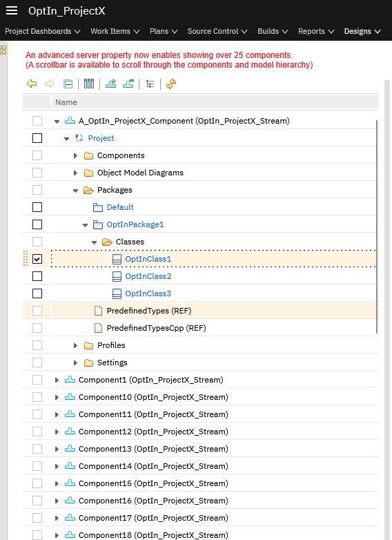This screenshot has height=540, width=392.
Task: Click the collapse all icon in toolbar
Action: 68,84
